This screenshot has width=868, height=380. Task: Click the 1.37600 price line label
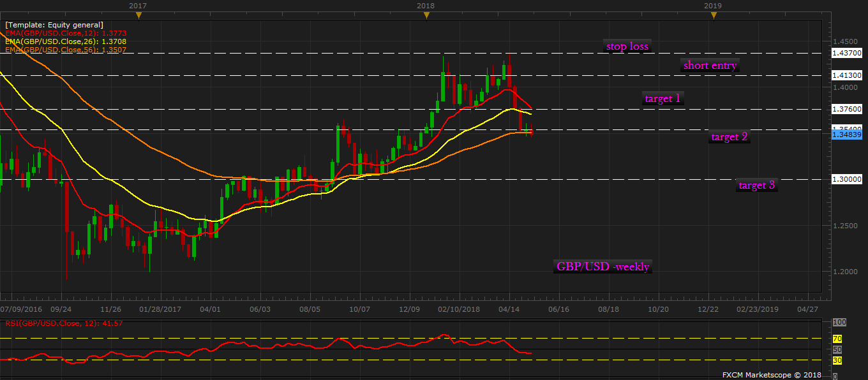[x=847, y=110]
